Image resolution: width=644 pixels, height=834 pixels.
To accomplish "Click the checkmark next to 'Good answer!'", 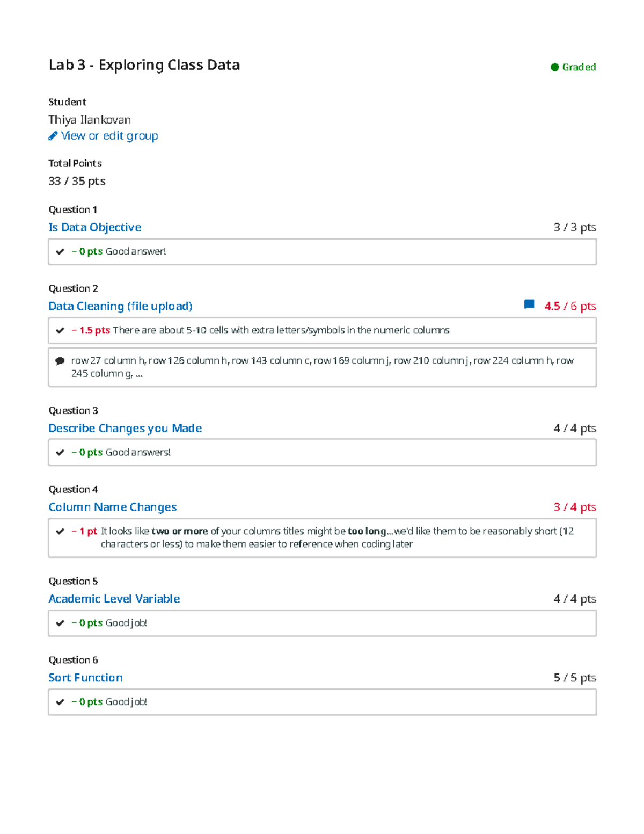I will [60, 251].
